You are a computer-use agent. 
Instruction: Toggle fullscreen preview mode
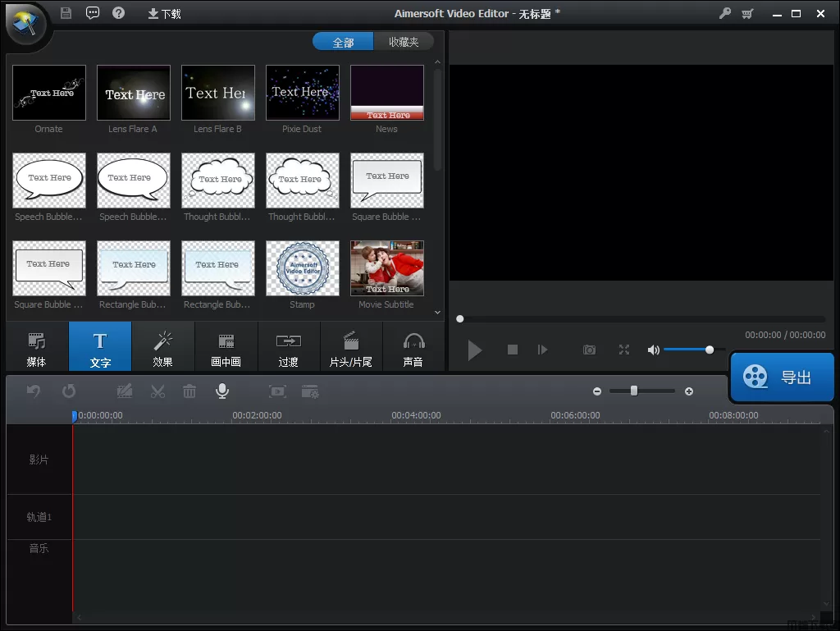pyautogui.click(x=623, y=350)
